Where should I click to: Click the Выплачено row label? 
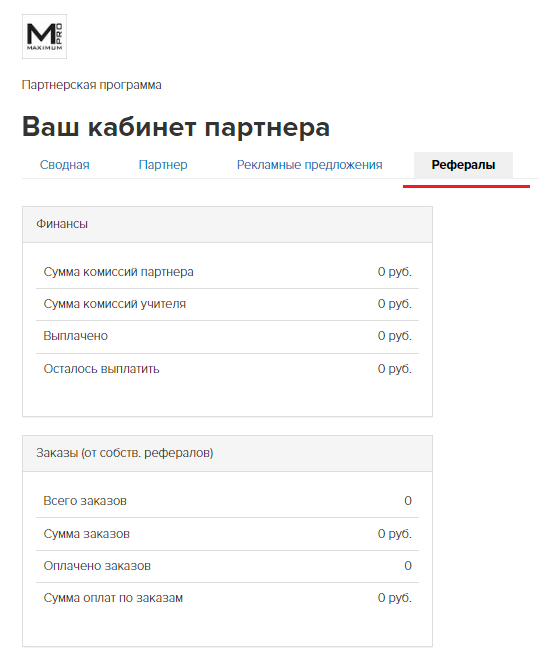(76, 336)
